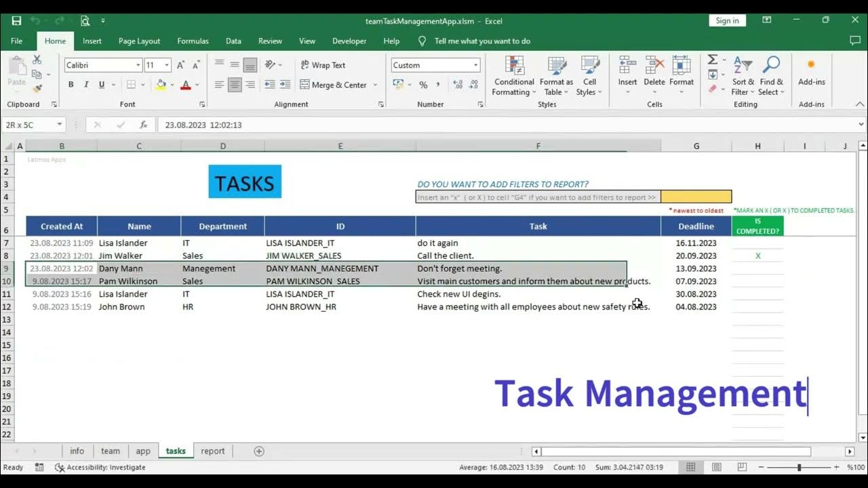Screen dimensions: 868x488
Task: Click the TASKS blue title button
Action: [245, 182]
